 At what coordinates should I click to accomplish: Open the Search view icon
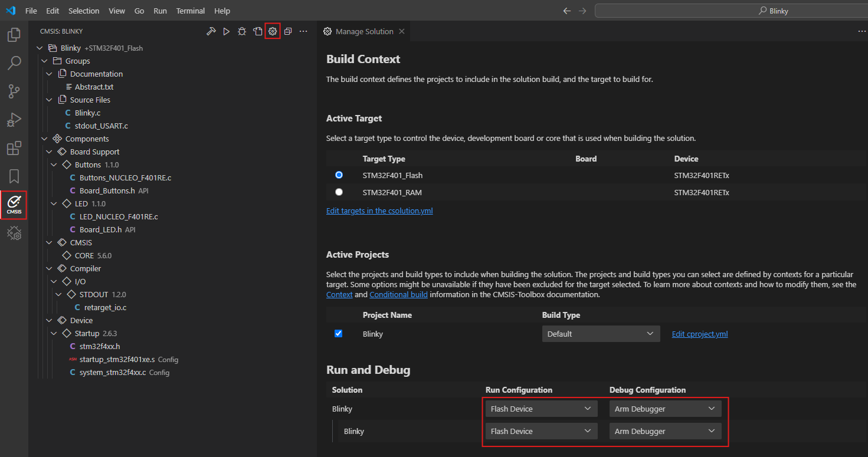(14, 63)
